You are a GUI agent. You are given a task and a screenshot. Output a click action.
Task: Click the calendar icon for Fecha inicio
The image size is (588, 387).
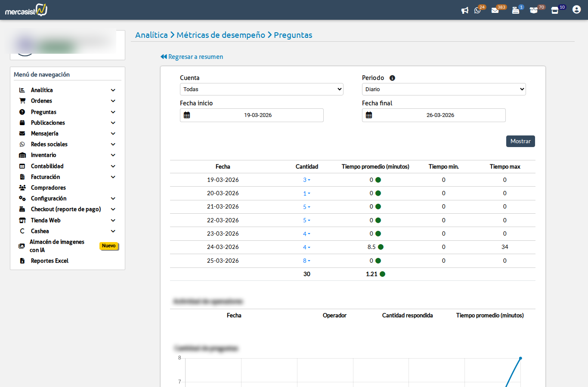pos(187,115)
